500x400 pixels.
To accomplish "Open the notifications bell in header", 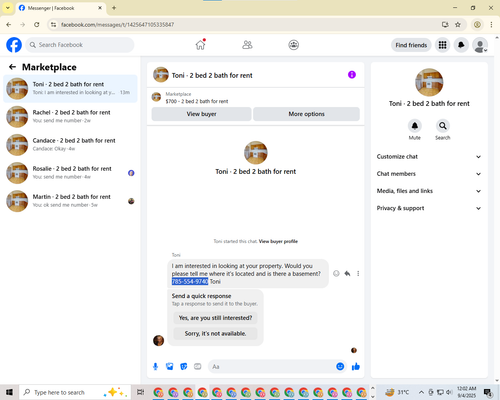I will coord(461,45).
